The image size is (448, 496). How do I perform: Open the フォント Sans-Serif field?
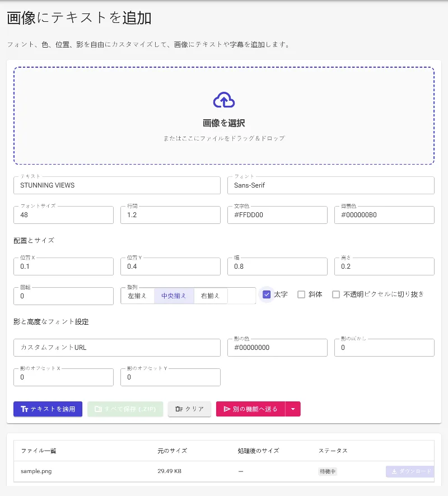click(x=330, y=185)
